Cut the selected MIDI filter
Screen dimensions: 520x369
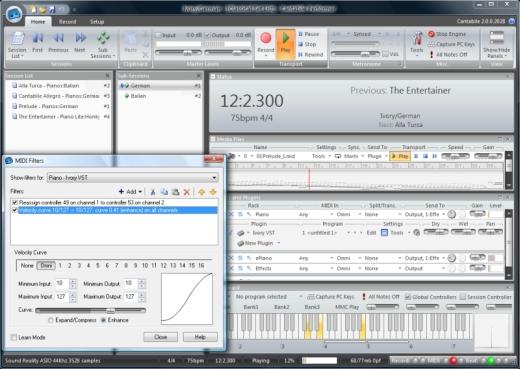(x=153, y=192)
